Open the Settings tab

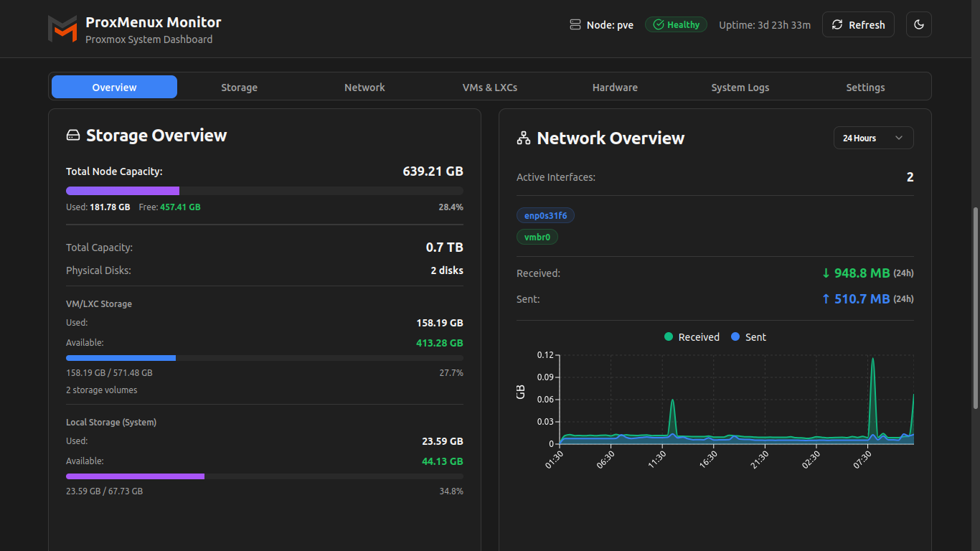click(865, 88)
